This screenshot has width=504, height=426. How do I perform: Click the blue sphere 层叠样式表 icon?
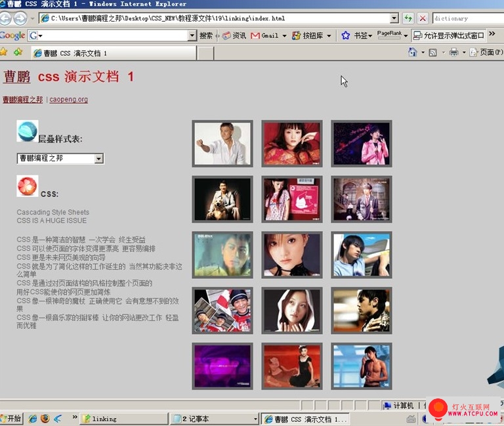pos(28,131)
